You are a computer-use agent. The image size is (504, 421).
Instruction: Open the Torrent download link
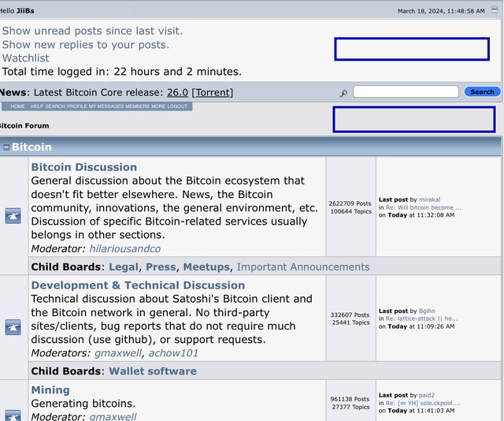click(x=213, y=92)
